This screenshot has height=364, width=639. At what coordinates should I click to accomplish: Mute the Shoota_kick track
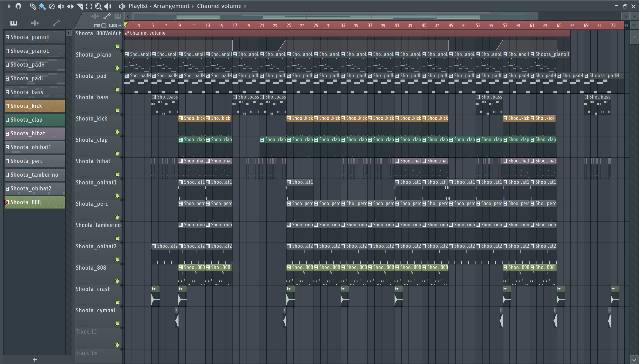[117, 132]
